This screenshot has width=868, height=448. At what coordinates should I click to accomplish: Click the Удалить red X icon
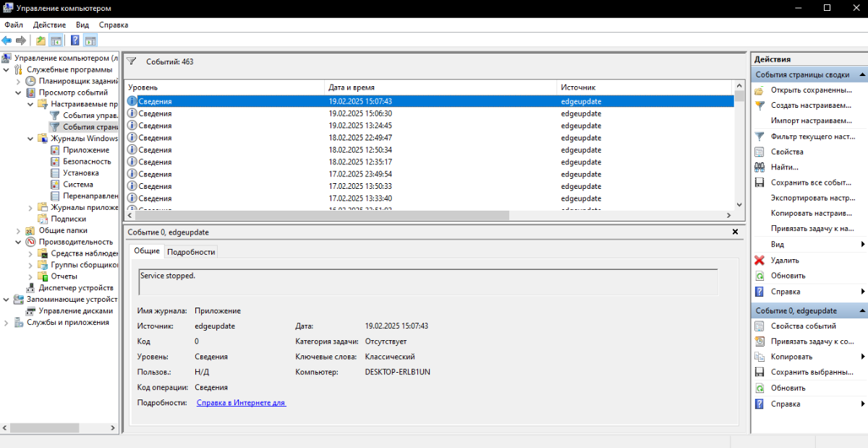point(759,261)
